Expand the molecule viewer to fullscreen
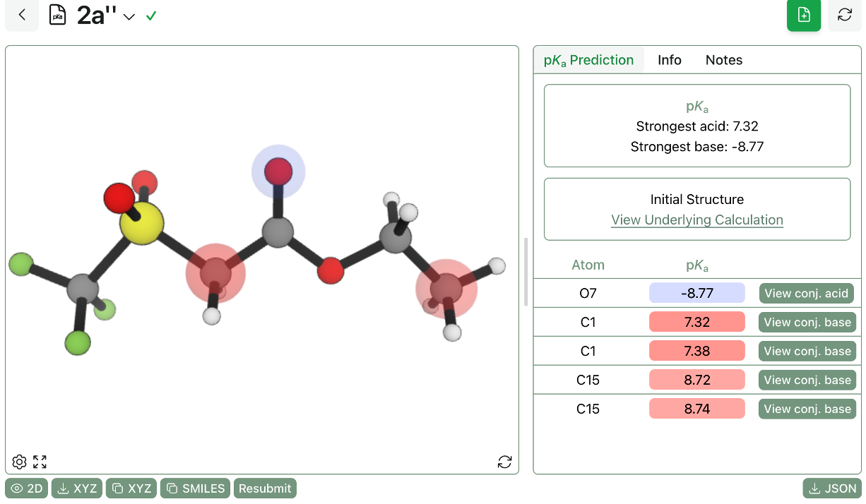The width and height of the screenshot is (866, 504). click(40, 462)
